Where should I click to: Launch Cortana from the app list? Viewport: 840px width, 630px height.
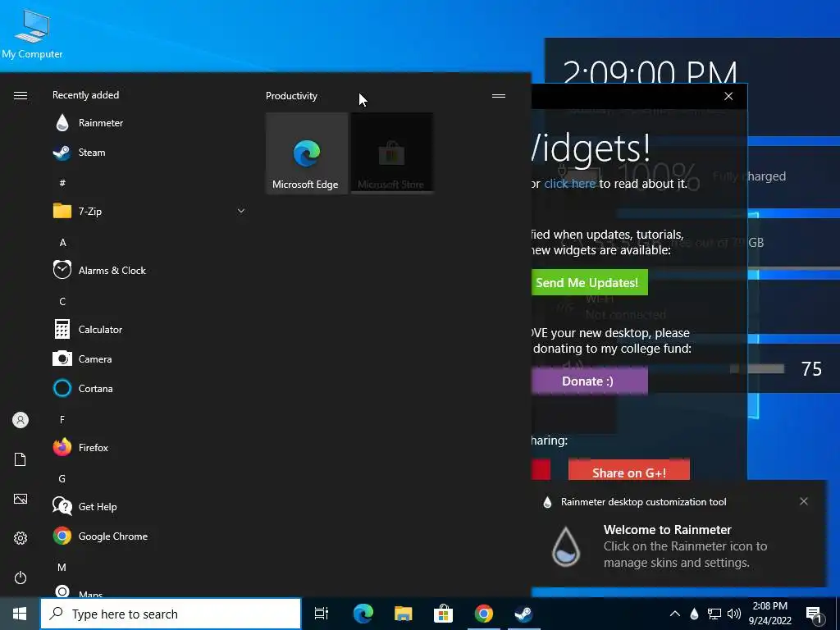coord(148,388)
